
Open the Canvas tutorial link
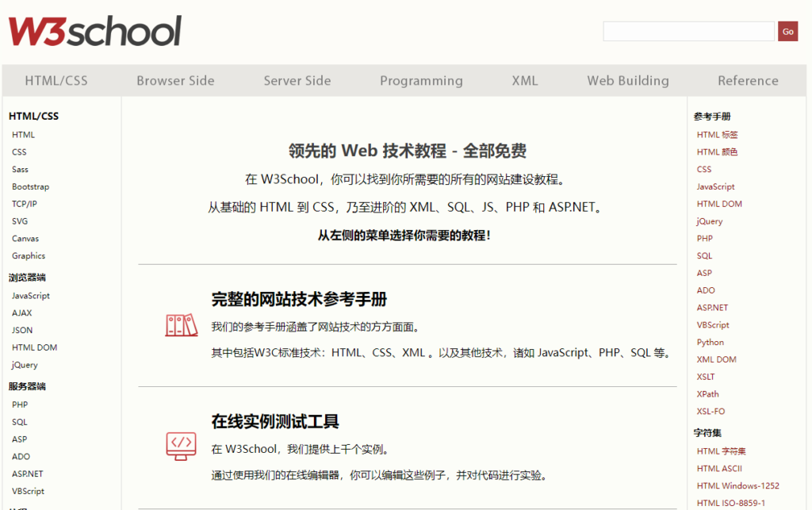tap(27, 238)
